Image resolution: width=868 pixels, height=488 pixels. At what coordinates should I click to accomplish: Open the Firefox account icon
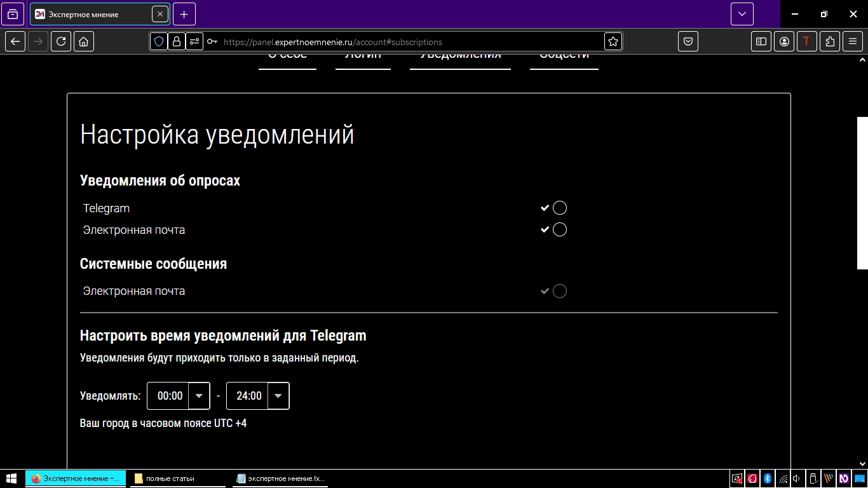click(x=784, y=42)
